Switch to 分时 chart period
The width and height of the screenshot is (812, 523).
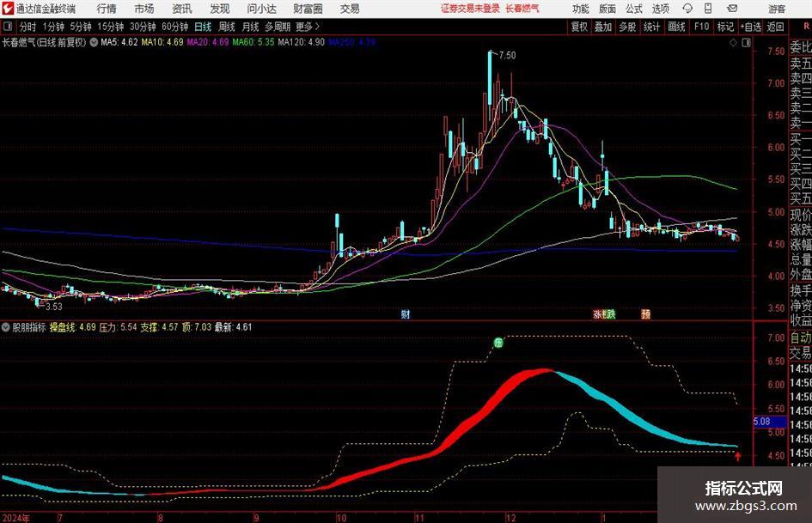tap(28, 27)
